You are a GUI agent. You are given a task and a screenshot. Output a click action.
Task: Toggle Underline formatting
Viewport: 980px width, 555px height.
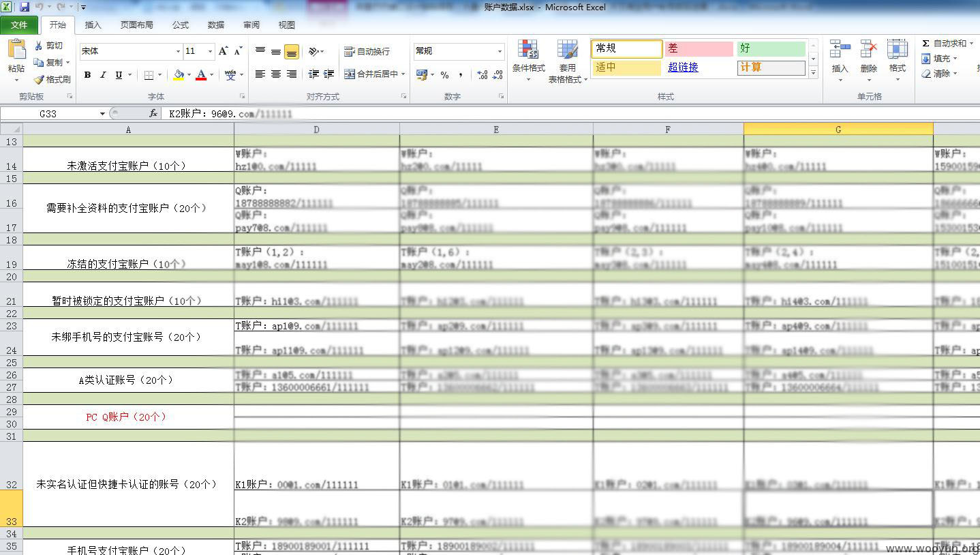[x=119, y=75]
